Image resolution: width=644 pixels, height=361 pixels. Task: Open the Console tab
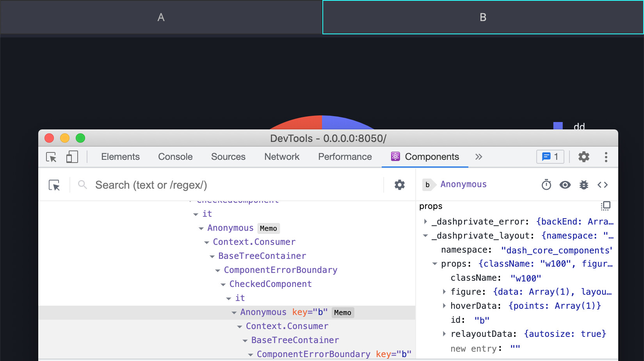click(x=175, y=157)
